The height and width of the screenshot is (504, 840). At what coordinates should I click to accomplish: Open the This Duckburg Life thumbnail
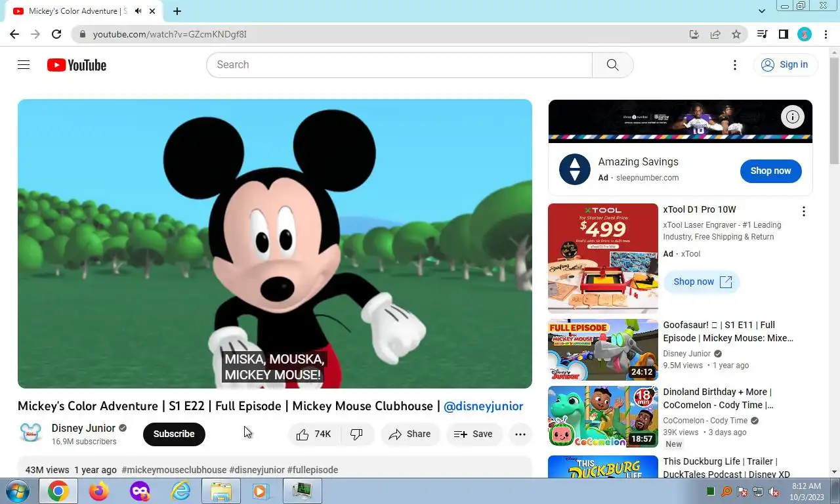click(x=603, y=467)
